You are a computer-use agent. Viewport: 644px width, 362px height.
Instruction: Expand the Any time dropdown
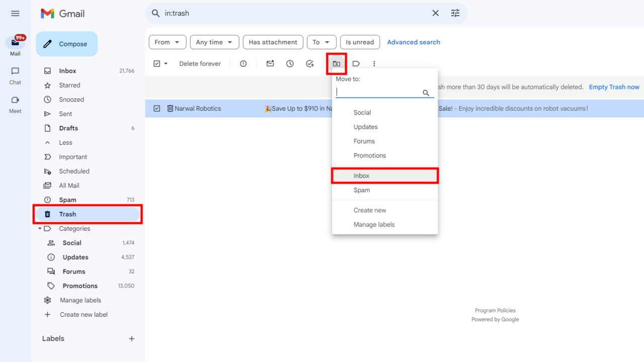(x=214, y=42)
